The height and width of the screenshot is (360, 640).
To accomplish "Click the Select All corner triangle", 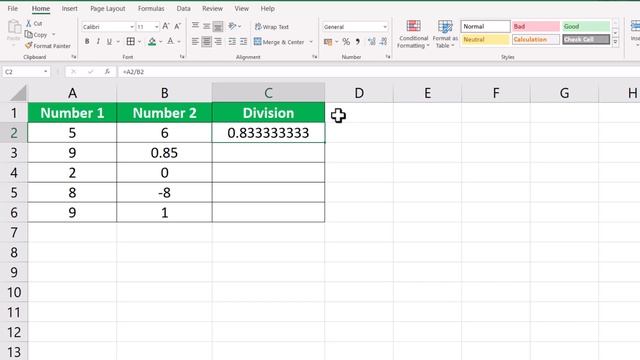I will click(18, 93).
